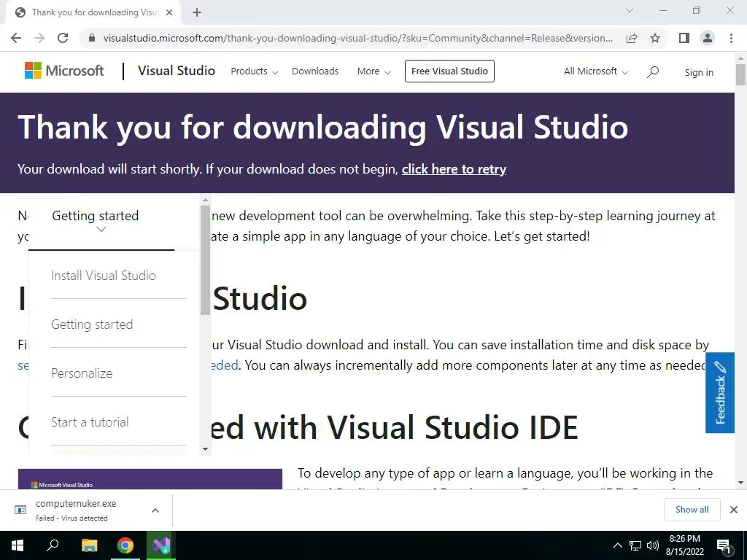Viewport: 747px width, 560px height.
Task: Click the dropdown menu scroll up arrow
Action: 205,200
